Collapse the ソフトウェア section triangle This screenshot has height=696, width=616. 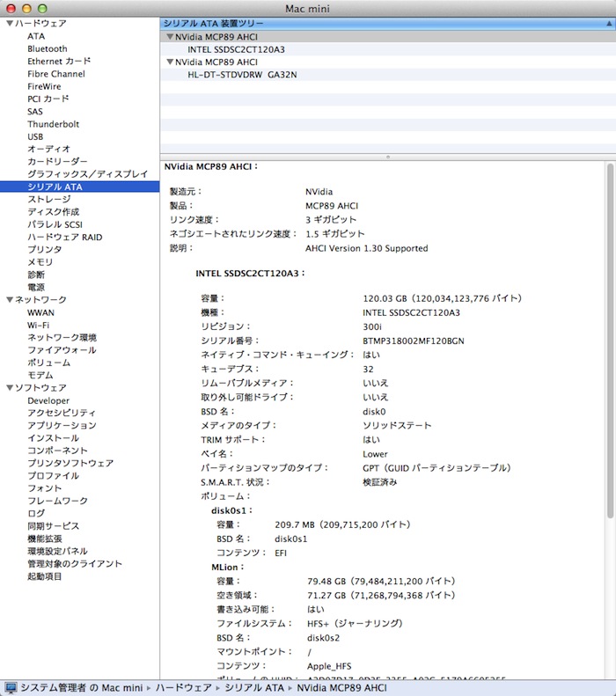pyautogui.click(x=9, y=388)
